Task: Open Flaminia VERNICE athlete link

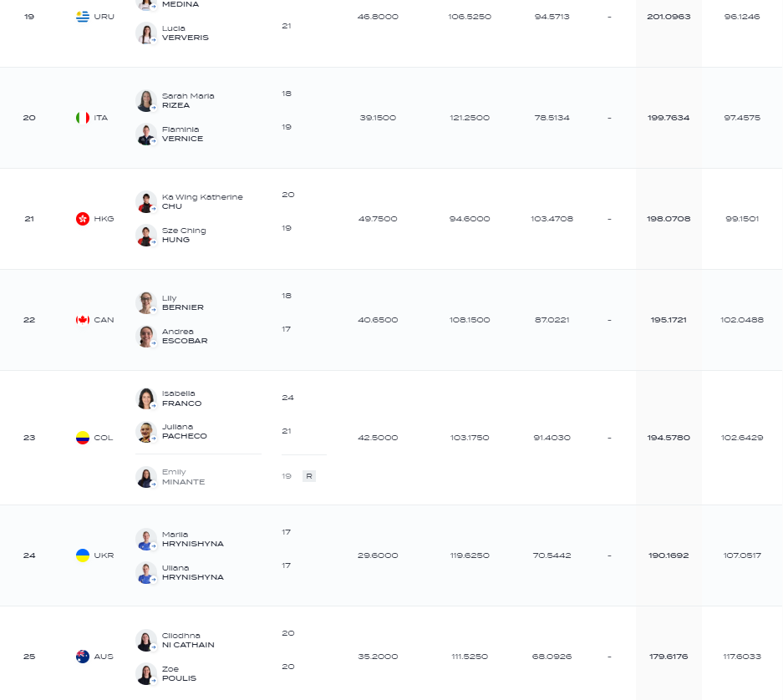Action: (x=182, y=134)
